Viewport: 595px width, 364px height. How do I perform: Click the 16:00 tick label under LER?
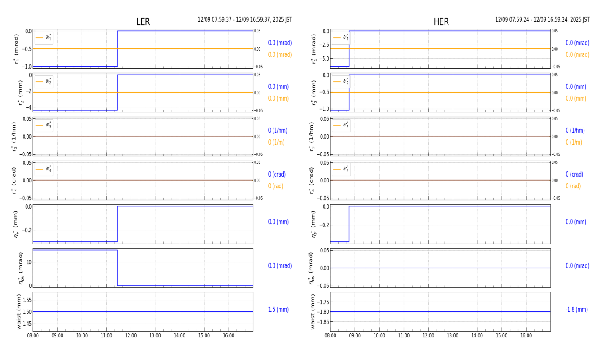pyautogui.click(x=228, y=336)
